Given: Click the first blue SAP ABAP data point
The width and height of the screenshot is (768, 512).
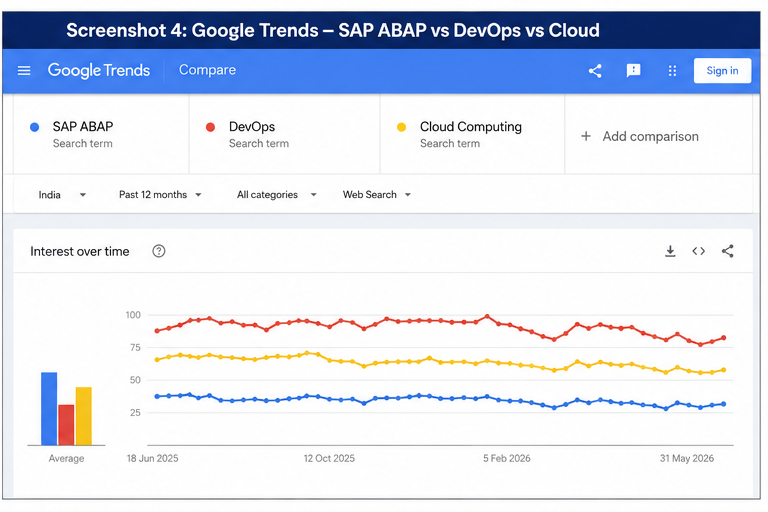Looking at the screenshot, I should click(157, 396).
